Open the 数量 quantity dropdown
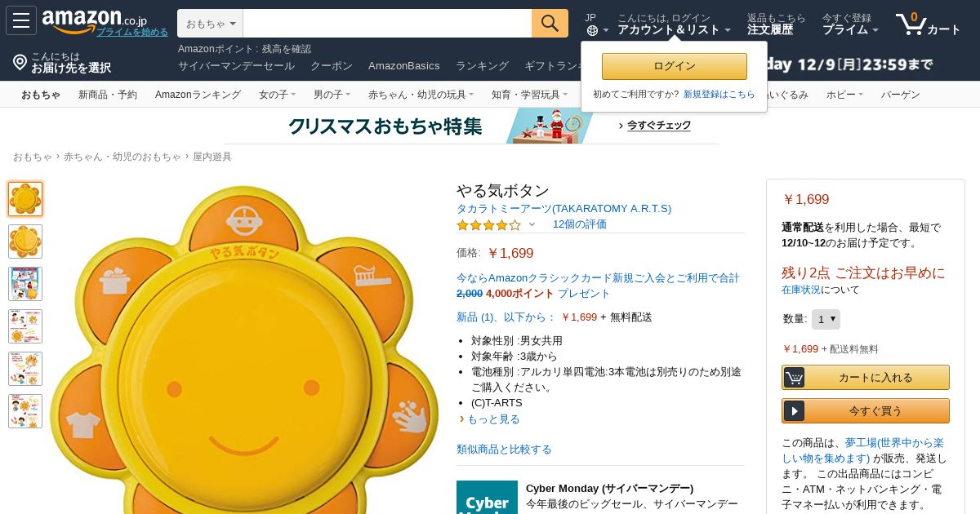Image resolution: width=980 pixels, height=514 pixels. pos(826,319)
